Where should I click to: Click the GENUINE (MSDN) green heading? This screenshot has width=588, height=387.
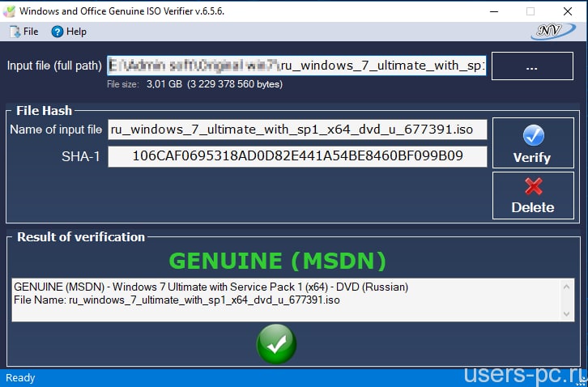[x=278, y=261]
